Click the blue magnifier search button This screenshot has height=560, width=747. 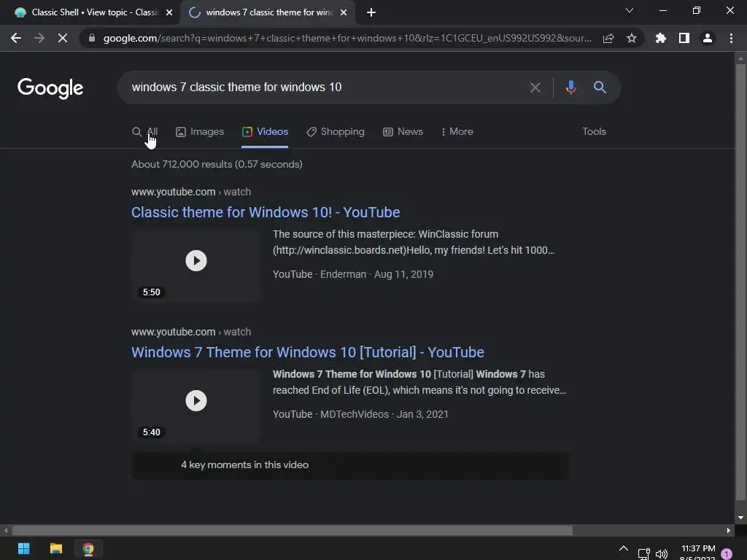pos(600,87)
